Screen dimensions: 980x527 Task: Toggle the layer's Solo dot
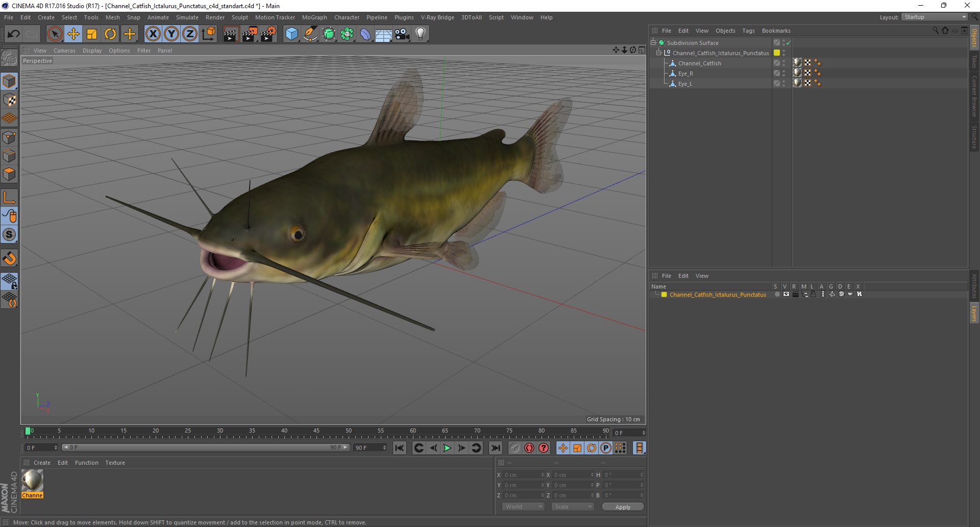coord(777,294)
